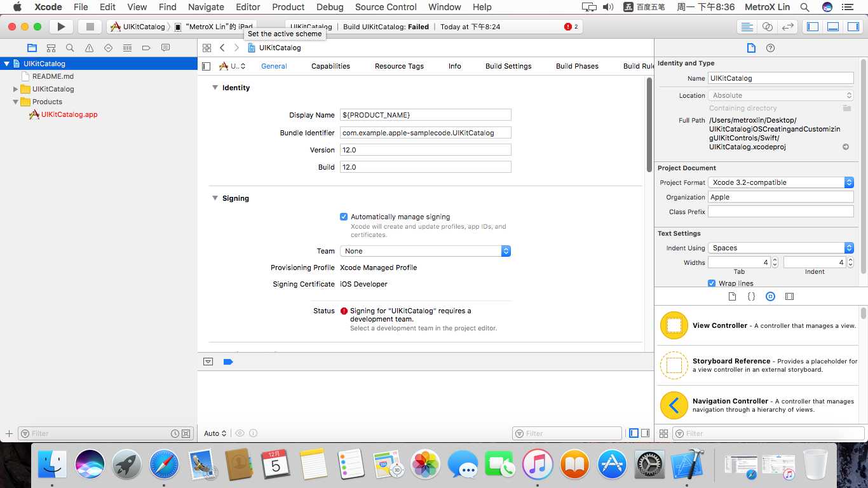Reveal full path in Finder arrow

846,147
